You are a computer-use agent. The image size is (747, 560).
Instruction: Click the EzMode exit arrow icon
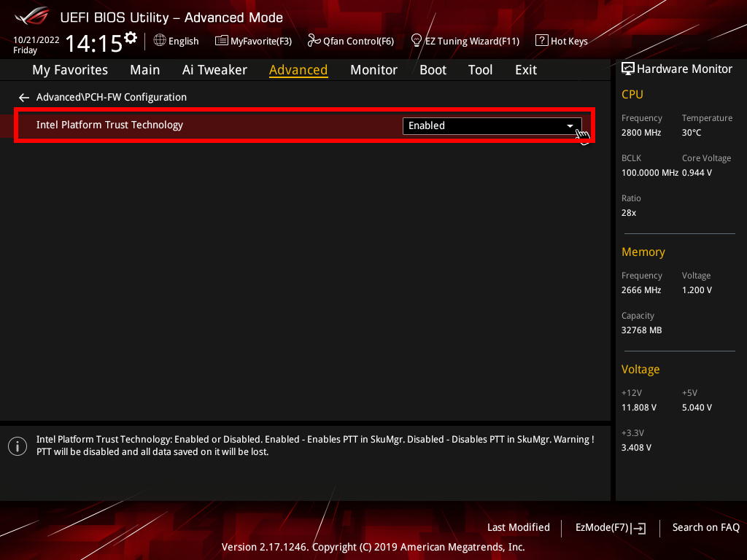(639, 528)
